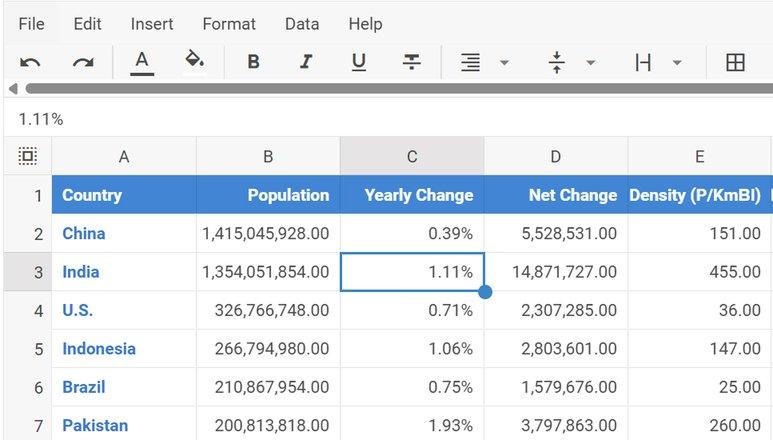The image size is (773, 440).
Task: Click the 1.06% yearly change cell
Action: pos(412,349)
